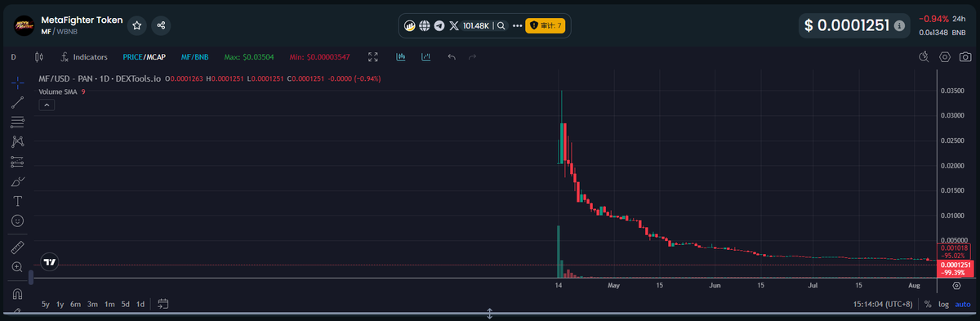Open the emoji icons tool

coord(18,221)
